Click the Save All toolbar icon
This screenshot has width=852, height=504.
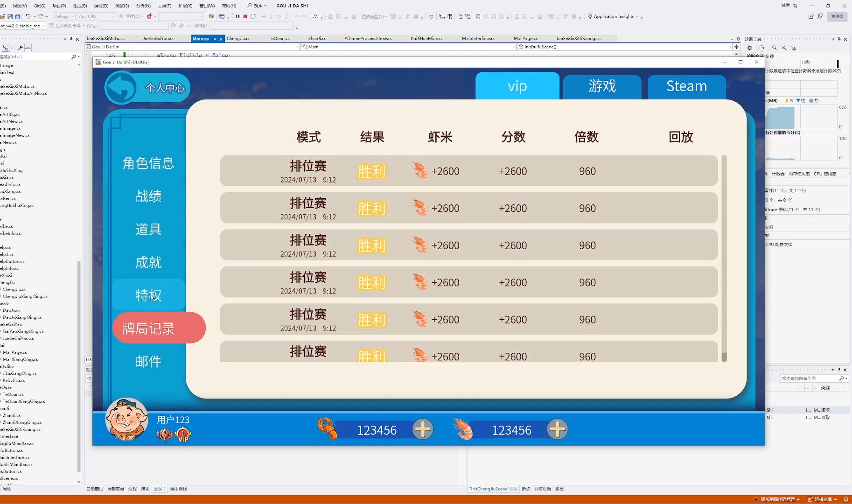coord(17,16)
